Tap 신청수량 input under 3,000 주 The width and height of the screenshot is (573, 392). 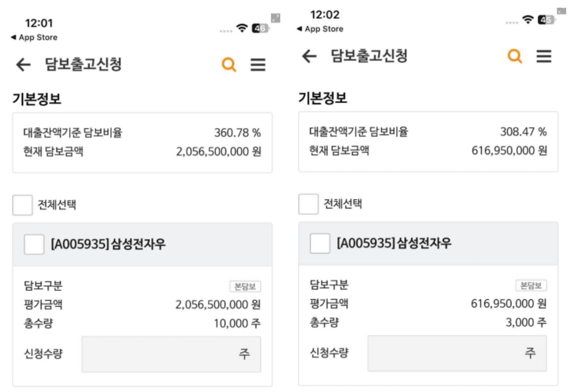[457, 353]
